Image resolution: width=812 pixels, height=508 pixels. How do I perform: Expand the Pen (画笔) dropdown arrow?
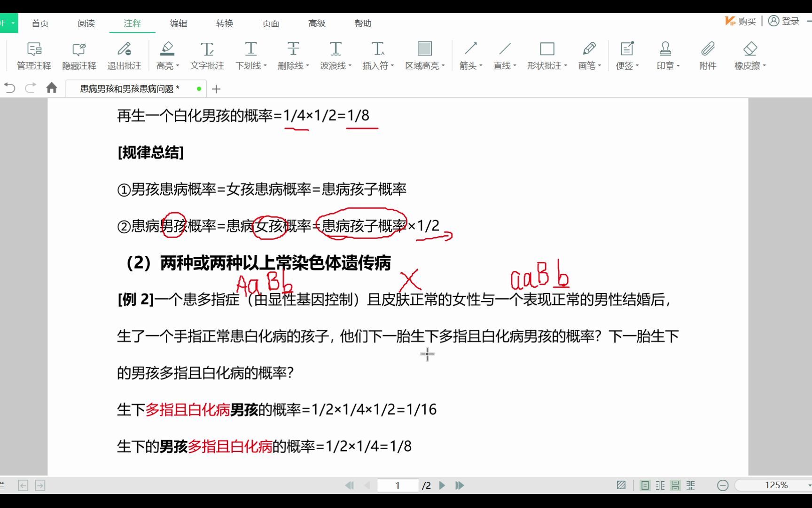pos(600,66)
